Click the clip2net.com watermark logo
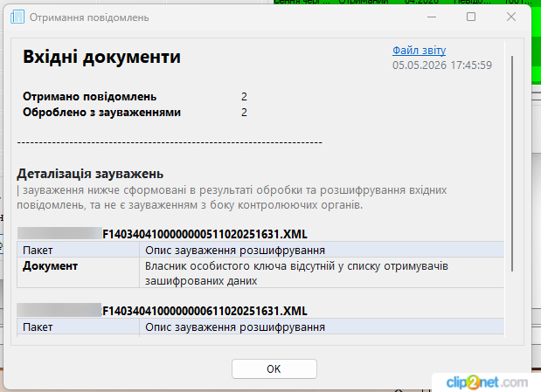The image size is (541, 392). 487,382
